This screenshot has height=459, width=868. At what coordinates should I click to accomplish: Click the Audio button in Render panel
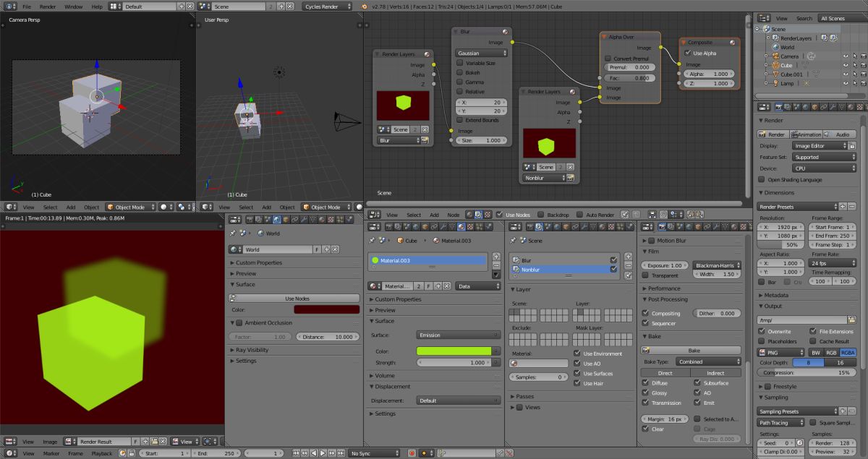tap(840, 134)
